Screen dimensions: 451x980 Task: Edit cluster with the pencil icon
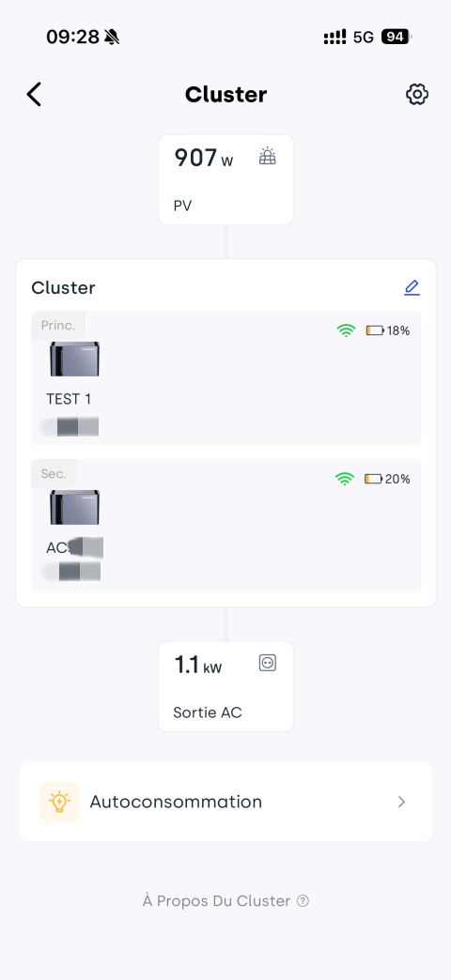(x=412, y=287)
